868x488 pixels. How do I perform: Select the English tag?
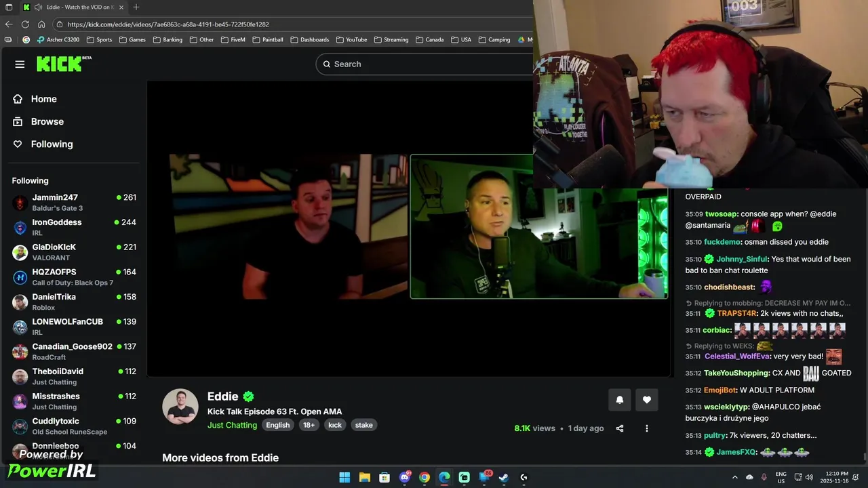(x=277, y=425)
